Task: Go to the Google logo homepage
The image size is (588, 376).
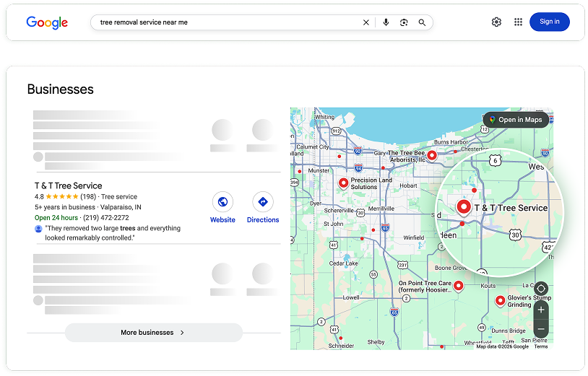Action: point(47,22)
